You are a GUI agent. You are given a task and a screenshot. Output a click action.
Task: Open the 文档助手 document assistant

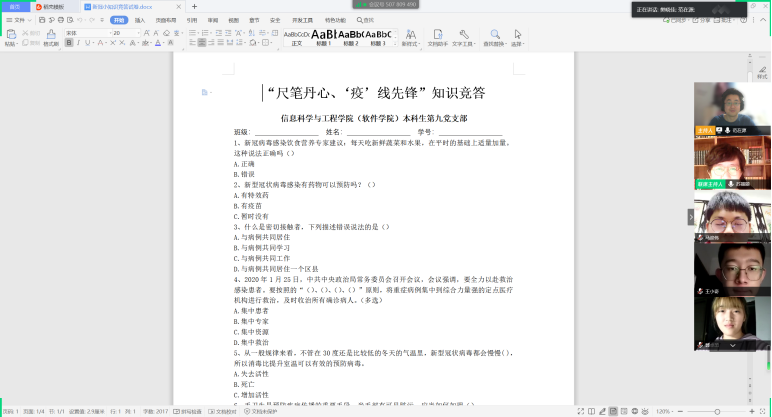438,36
